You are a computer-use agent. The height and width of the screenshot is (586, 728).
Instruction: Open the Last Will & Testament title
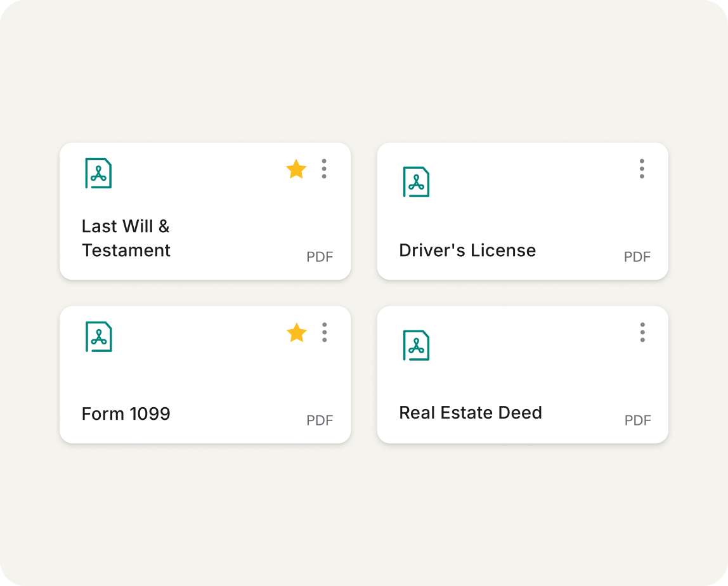[126, 238]
